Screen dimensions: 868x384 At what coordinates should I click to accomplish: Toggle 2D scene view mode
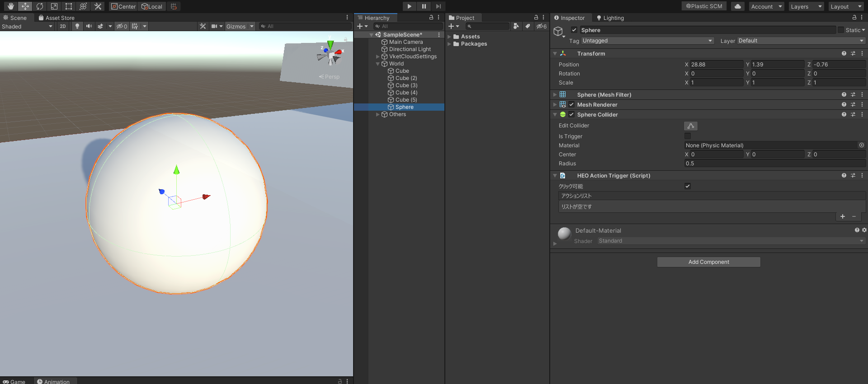(63, 26)
